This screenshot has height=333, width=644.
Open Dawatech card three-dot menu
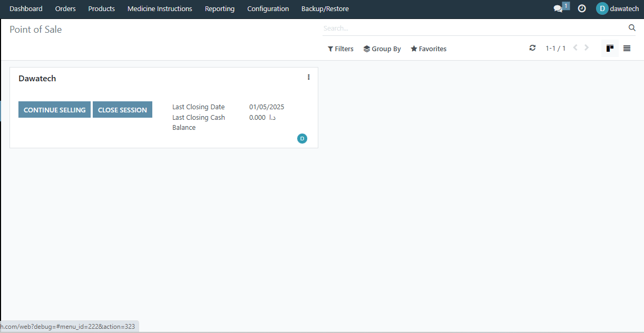tap(308, 77)
